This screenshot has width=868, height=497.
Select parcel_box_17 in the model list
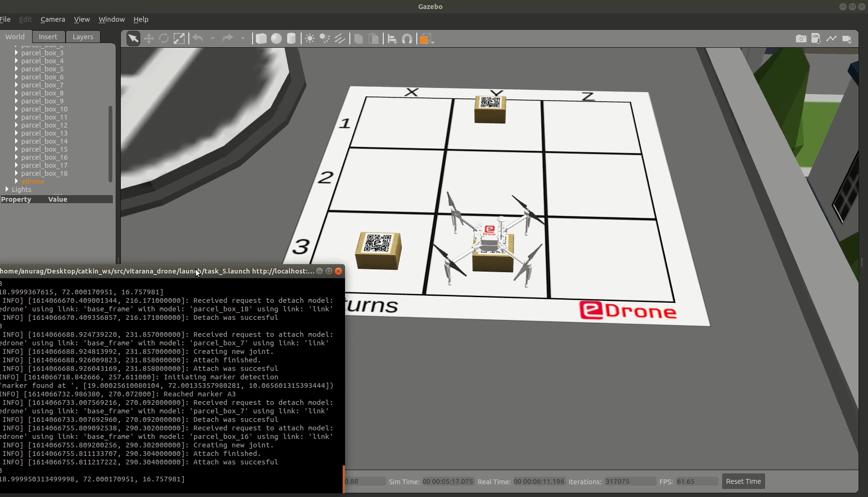(44, 165)
